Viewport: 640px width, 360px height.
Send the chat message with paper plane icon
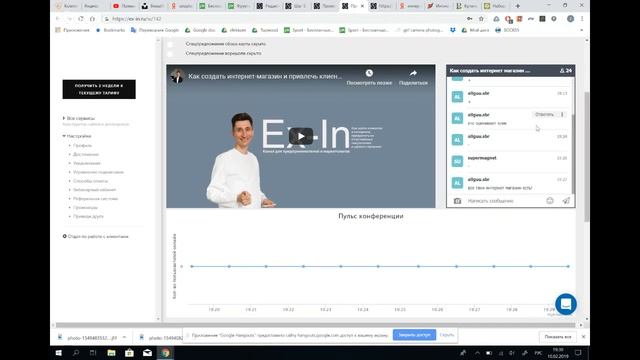coord(566,200)
